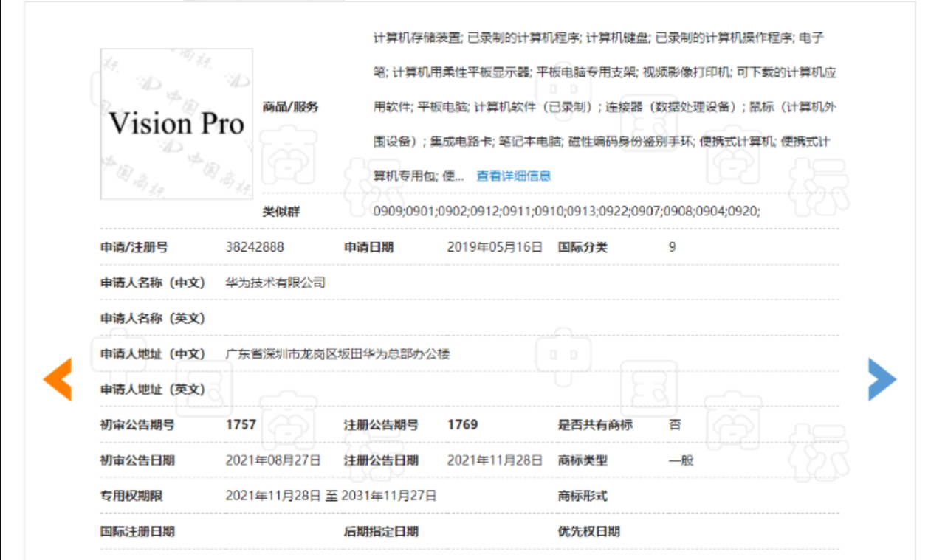
Task: Click the applicant address 广东省深圳市龙岗区坂田华为总部办公楼
Action: click(x=337, y=354)
